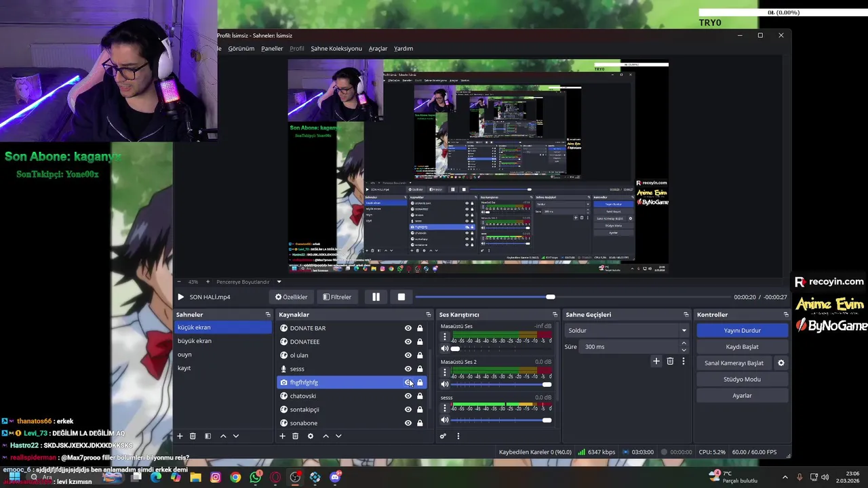
Task: Mute the sesss audio channel
Action: click(445, 420)
